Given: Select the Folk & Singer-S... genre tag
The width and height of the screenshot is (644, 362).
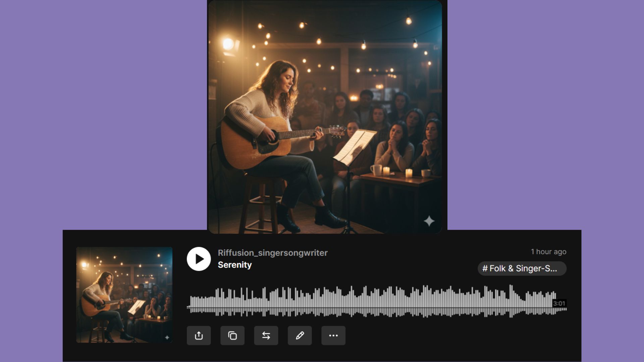Looking at the screenshot, I should coord(522,268).
